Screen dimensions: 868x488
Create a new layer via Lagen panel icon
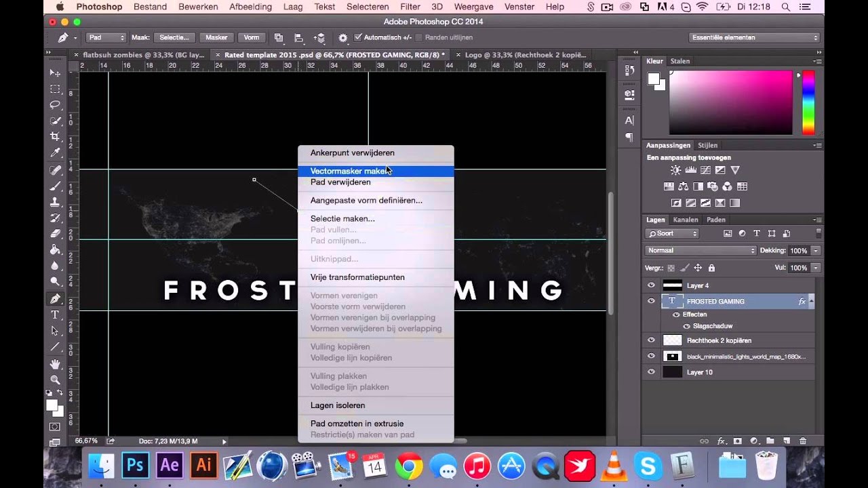click(787, 441)
